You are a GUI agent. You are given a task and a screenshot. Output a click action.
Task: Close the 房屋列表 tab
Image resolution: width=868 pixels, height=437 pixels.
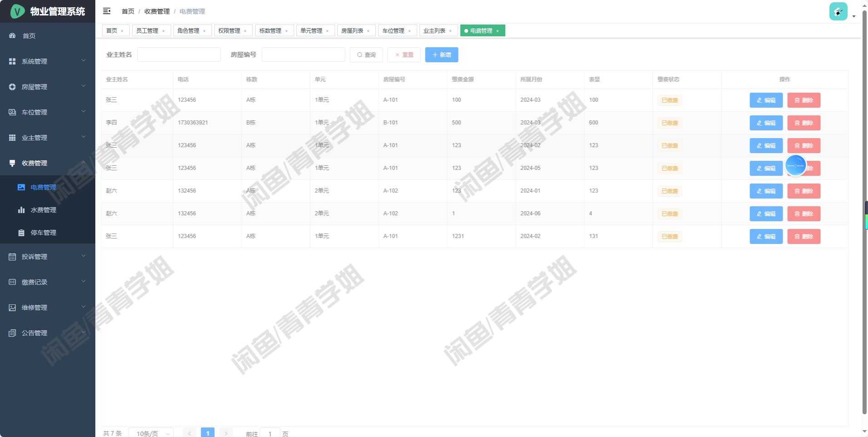coord(368,31)
